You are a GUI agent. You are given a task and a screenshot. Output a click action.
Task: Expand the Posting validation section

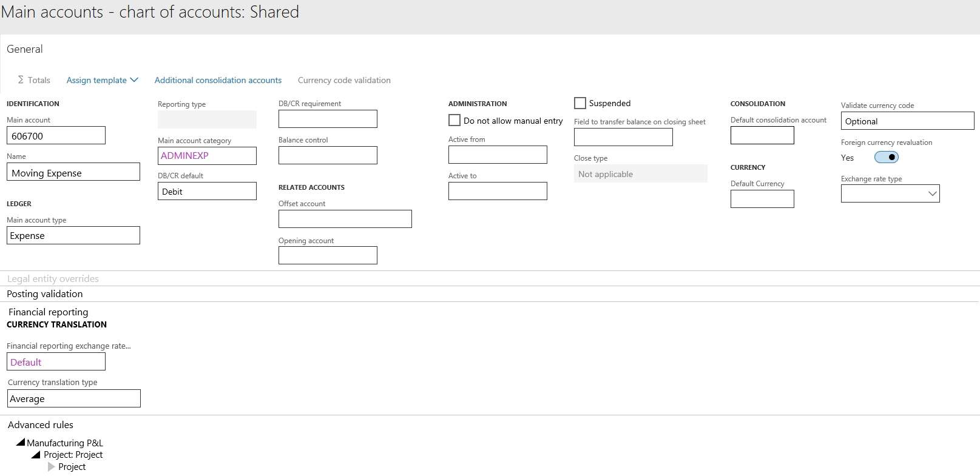[x=45, y=294]
